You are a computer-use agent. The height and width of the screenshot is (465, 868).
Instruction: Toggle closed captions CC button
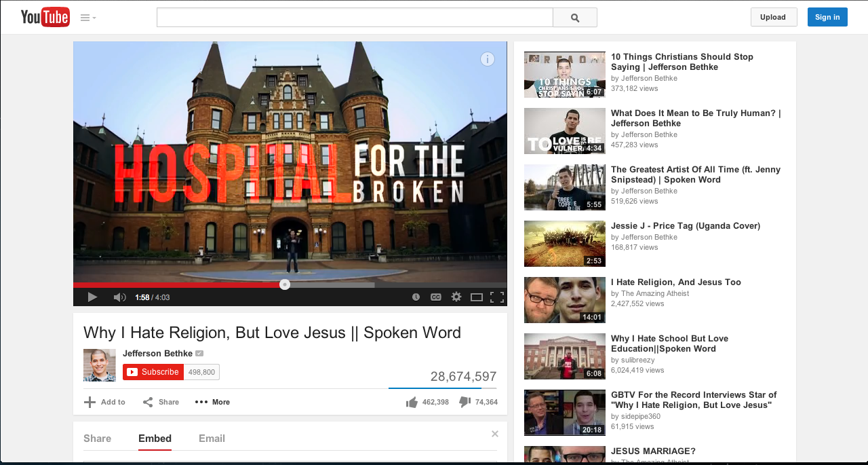pyautogui.click(x=436, y=297)
